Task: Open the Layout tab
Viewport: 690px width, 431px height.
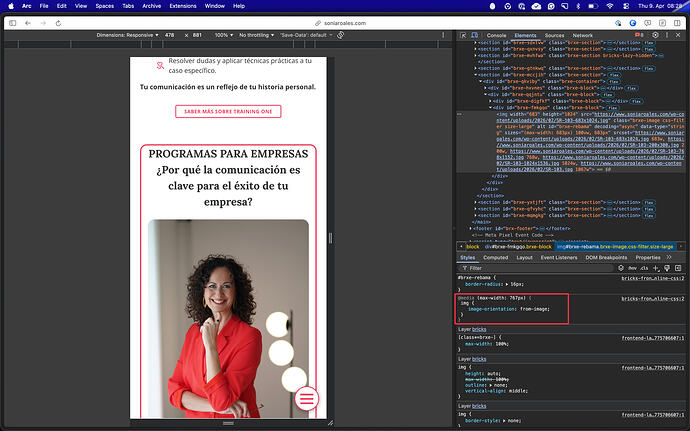Action: pyautogui.click(x=525, y=258)
